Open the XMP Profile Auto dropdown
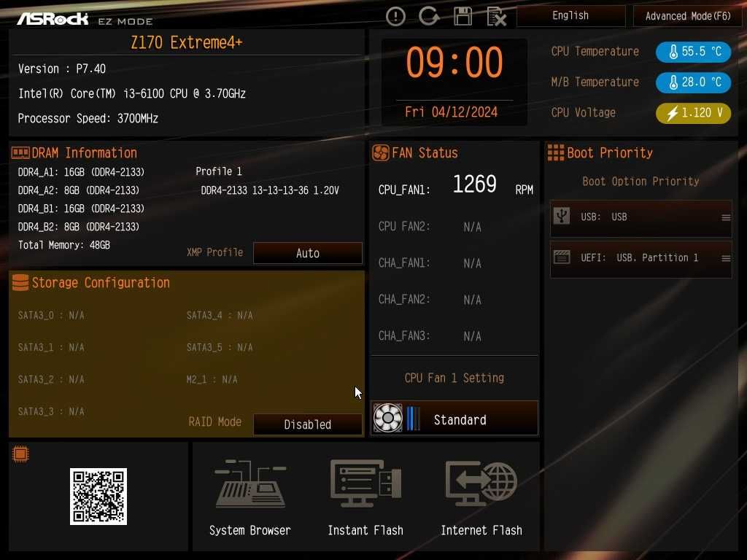This screenshot has height=560, width=747. click(308, 253)
